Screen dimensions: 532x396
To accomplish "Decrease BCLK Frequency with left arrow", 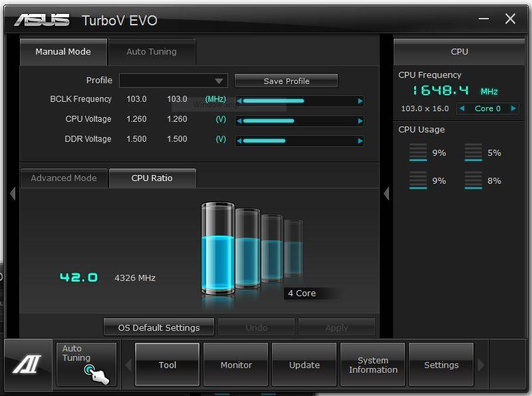I will [239, 101].
